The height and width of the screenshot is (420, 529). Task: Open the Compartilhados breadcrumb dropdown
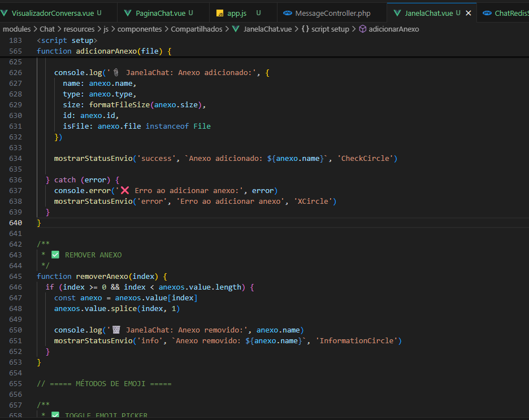point(196,29)
